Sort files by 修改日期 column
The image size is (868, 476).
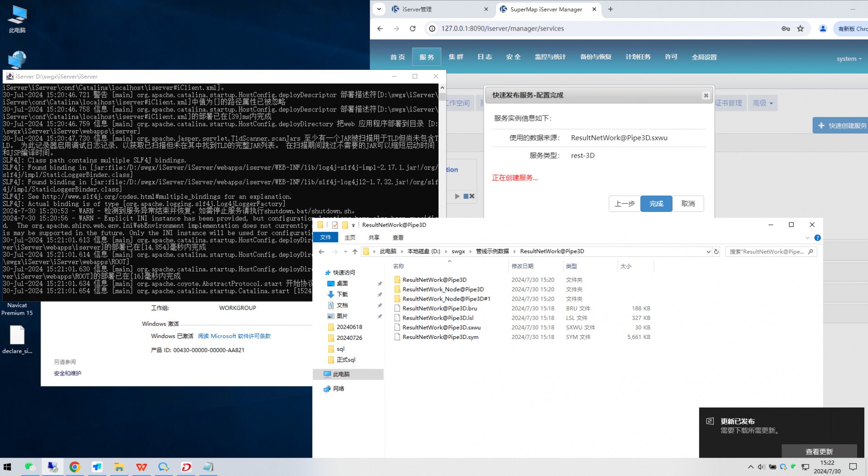522,266
